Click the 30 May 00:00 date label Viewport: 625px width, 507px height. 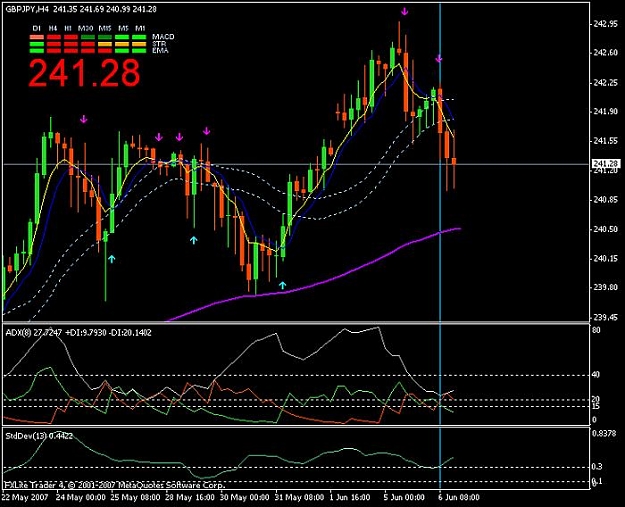point(245,497)
